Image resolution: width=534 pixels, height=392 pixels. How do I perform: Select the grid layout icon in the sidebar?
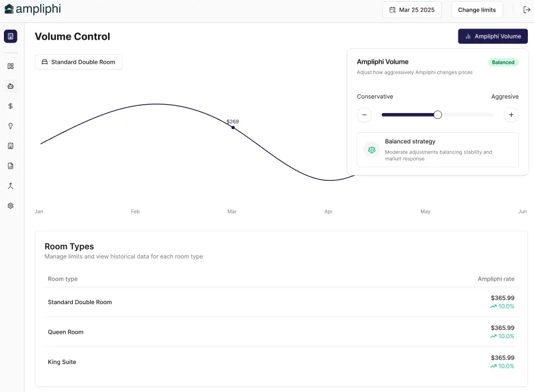tap(10, 66)
